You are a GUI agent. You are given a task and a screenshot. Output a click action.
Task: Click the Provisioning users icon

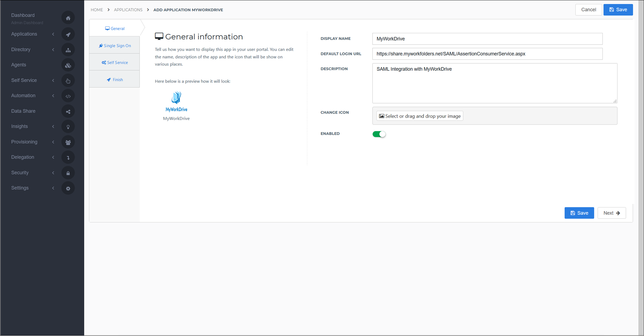pyautogui.click(x=68, y=142)
